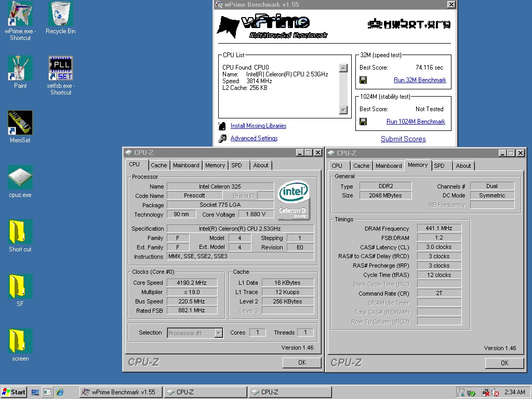Open Cache tab in right CPU-Z window

click(x=362, y=166)
